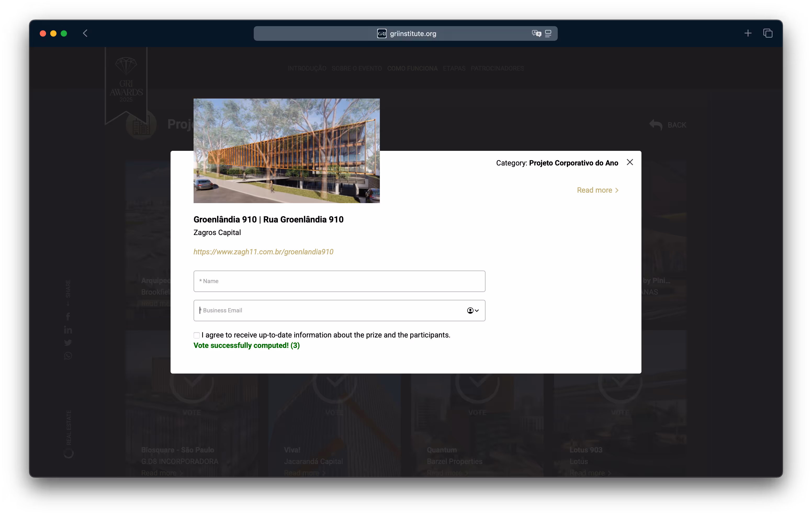812x516 pixels.
Task: Close the voting dialog with the X
Action: tap(630, 162)
